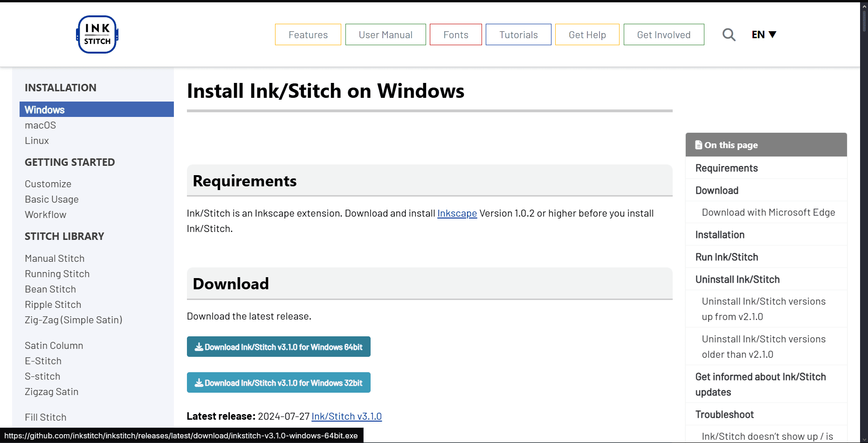868x443 pixels.
Task: Open Satin Column page
Action: (54, 346)
